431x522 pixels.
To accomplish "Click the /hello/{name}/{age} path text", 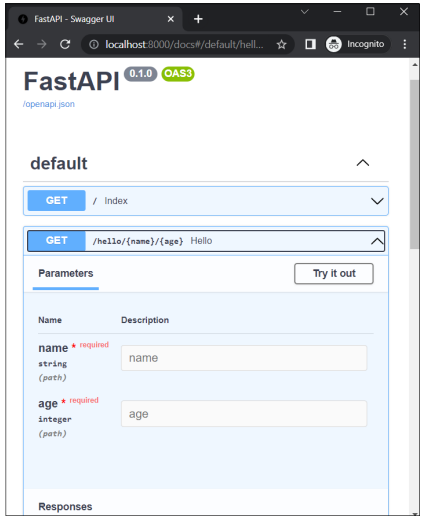I will [x=138, y=241].
